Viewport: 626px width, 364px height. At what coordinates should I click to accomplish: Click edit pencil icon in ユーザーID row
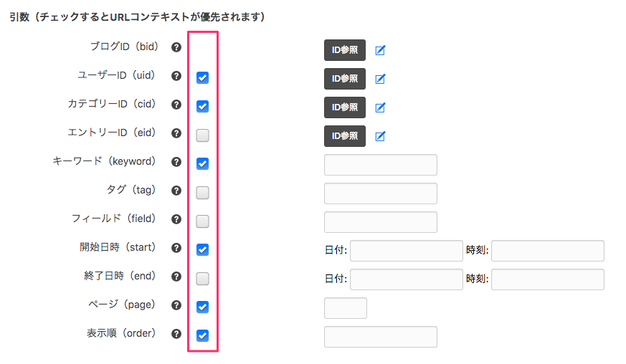click(381, 79)
